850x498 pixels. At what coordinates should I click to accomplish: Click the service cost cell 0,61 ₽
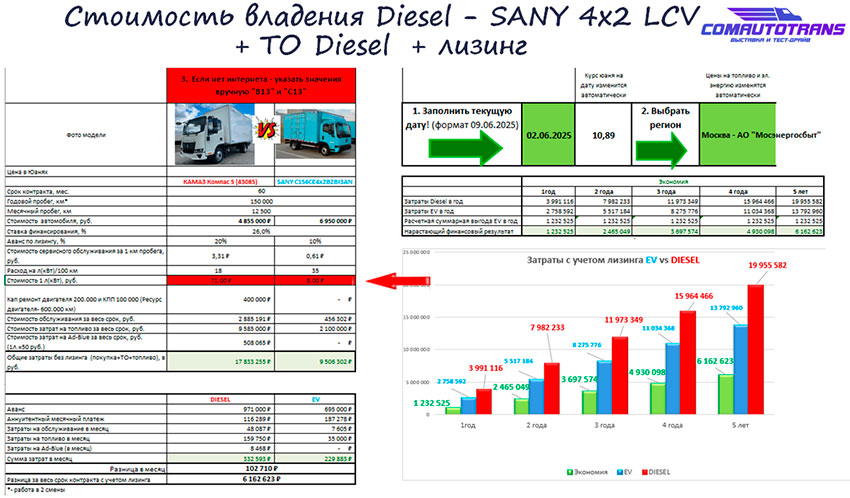click(315, 256)
